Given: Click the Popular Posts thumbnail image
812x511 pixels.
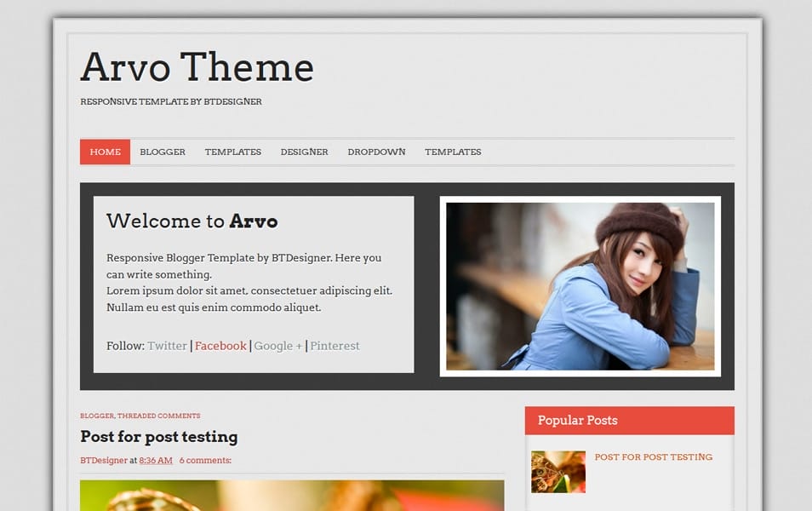Looking at the screenshot, I should (558, 471).
